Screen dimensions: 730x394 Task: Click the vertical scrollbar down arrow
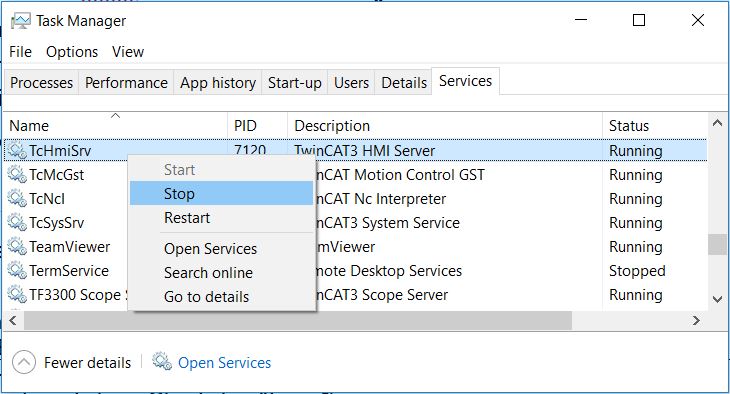coord(717,299)
